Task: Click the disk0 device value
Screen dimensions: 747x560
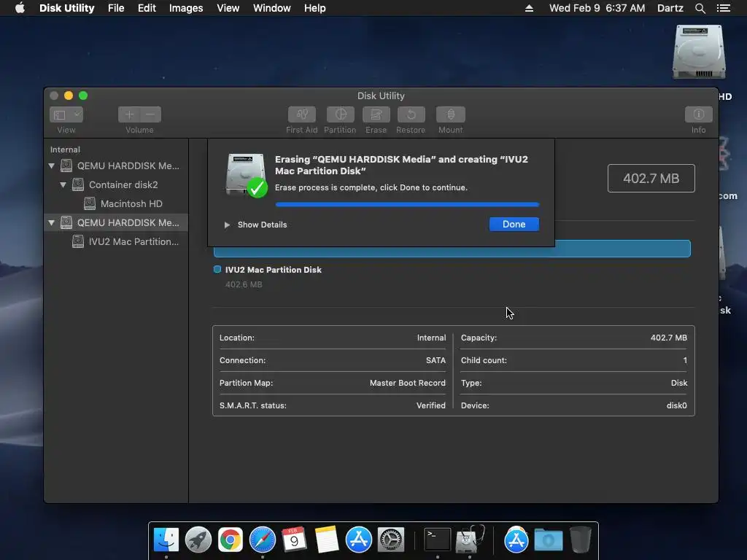Action: [x=676, y=405]
